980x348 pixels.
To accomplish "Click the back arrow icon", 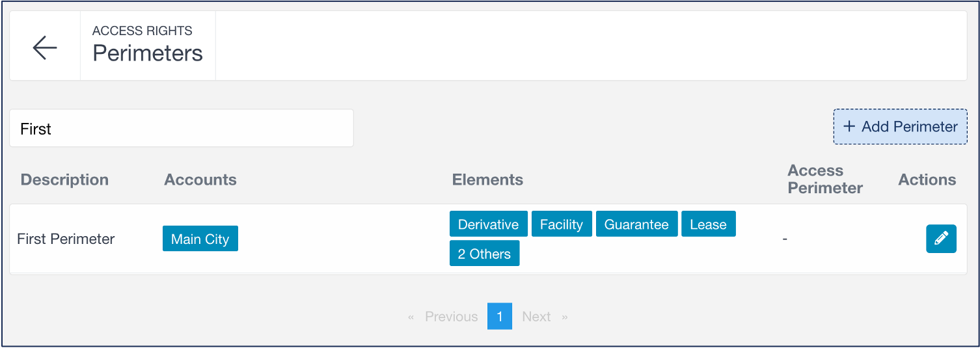I will [45, 47].
